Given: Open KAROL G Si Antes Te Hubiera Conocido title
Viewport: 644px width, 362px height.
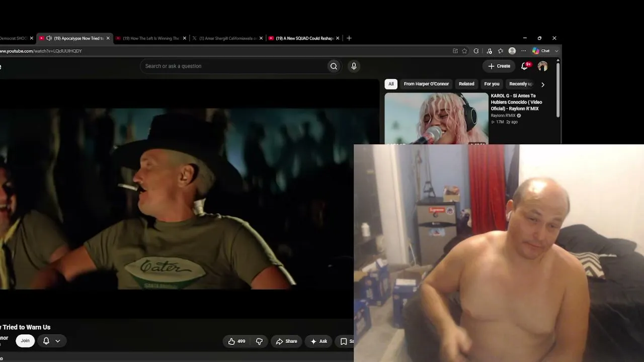Looking at the screenshot, I should 516,102.
